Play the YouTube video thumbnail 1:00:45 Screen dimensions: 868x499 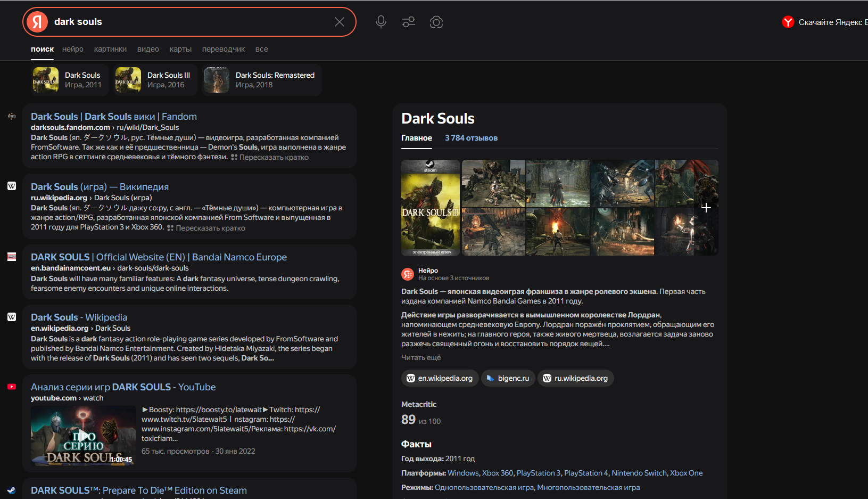pyautogui.click(x=83, y=436)
